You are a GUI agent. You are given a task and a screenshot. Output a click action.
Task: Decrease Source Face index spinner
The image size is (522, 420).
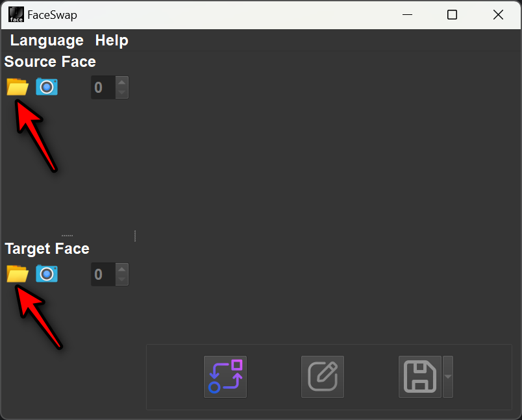tap(122, 93)
